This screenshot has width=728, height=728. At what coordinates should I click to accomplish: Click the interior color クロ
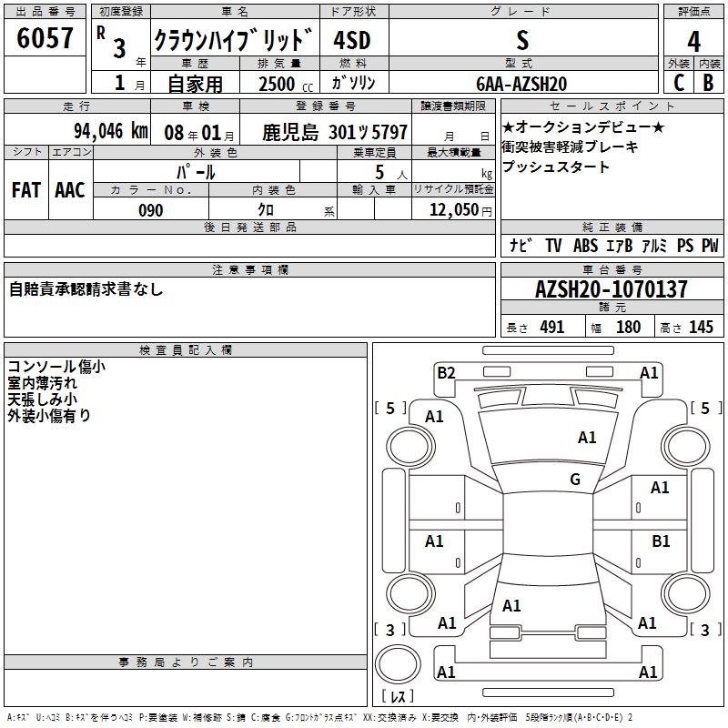tap(266, 210)
